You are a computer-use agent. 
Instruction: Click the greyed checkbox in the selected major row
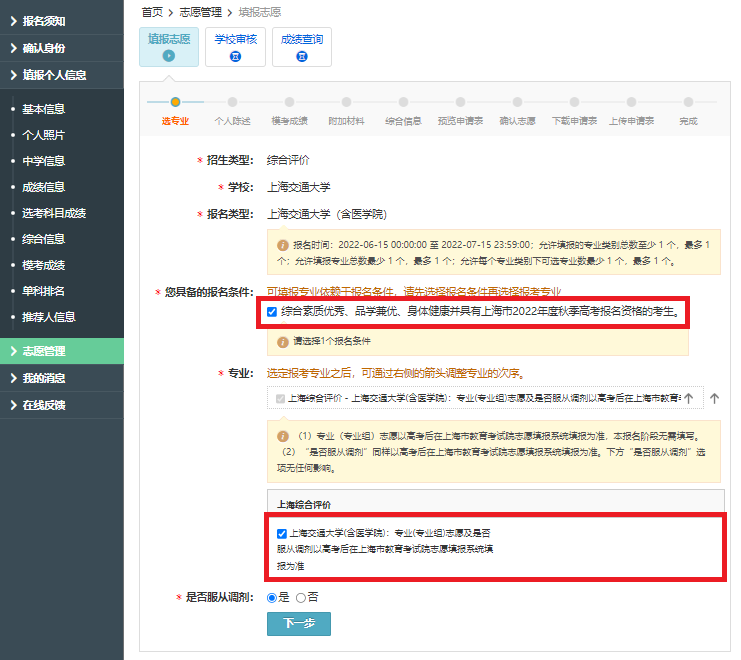[280, 399]
